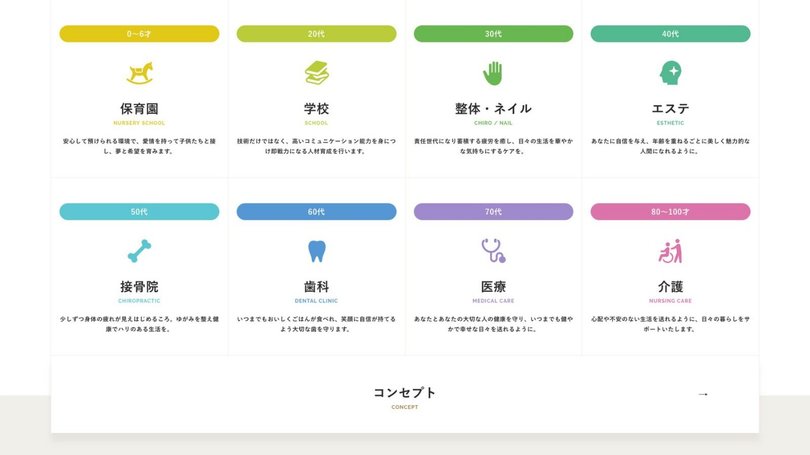Open the 歯科 heading link
Image resolution: width=810 pixels, height=455 pixels.
point(316,286)
